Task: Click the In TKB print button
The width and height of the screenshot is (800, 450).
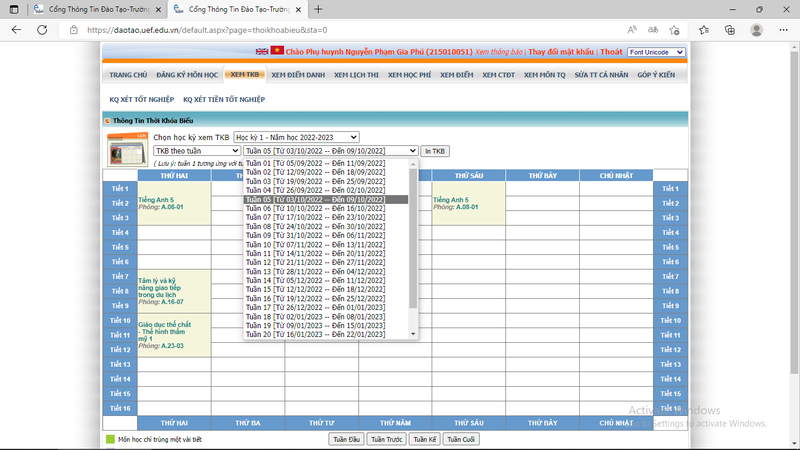Action: click(x=435, y=151)
